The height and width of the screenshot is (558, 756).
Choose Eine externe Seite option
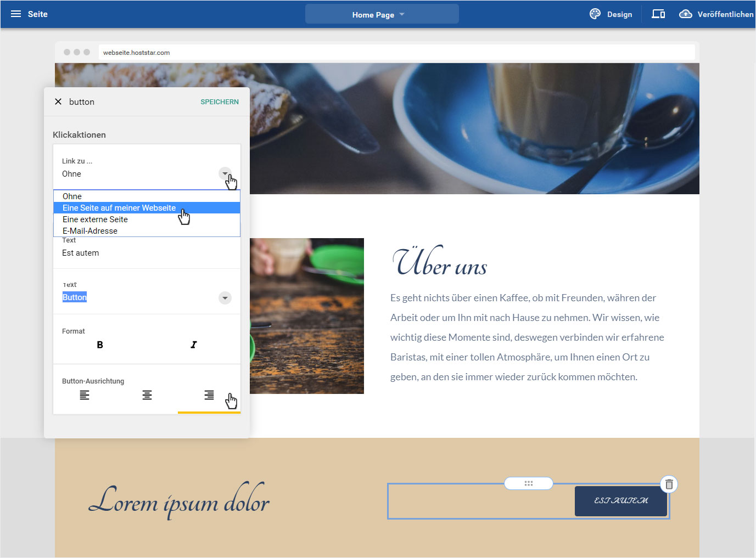tap(147, 219)
